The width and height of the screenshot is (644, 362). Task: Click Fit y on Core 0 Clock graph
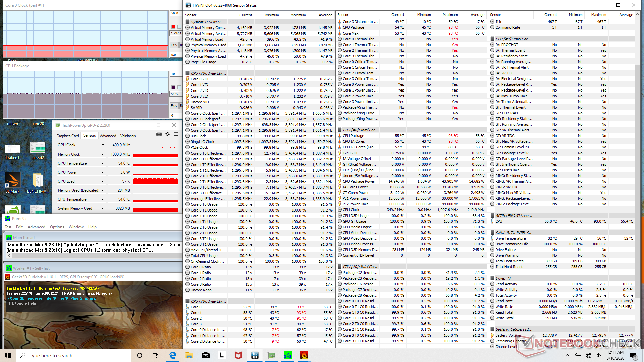(x=174, y=45)
